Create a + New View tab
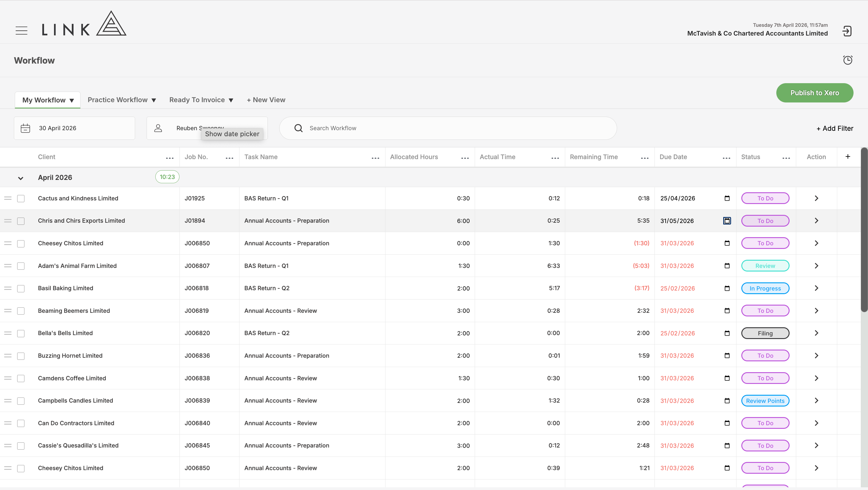This screenshot has width=868, height=490. (266, 100)
